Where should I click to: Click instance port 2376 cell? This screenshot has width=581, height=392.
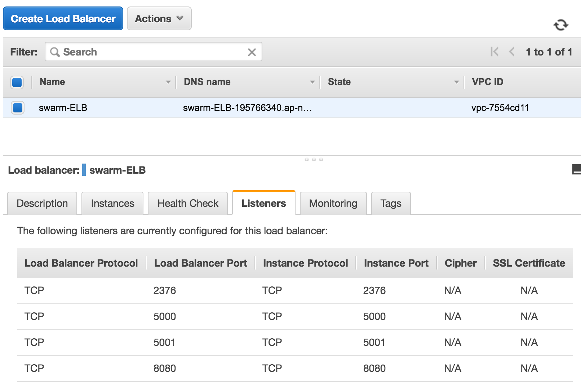[374, 290]
